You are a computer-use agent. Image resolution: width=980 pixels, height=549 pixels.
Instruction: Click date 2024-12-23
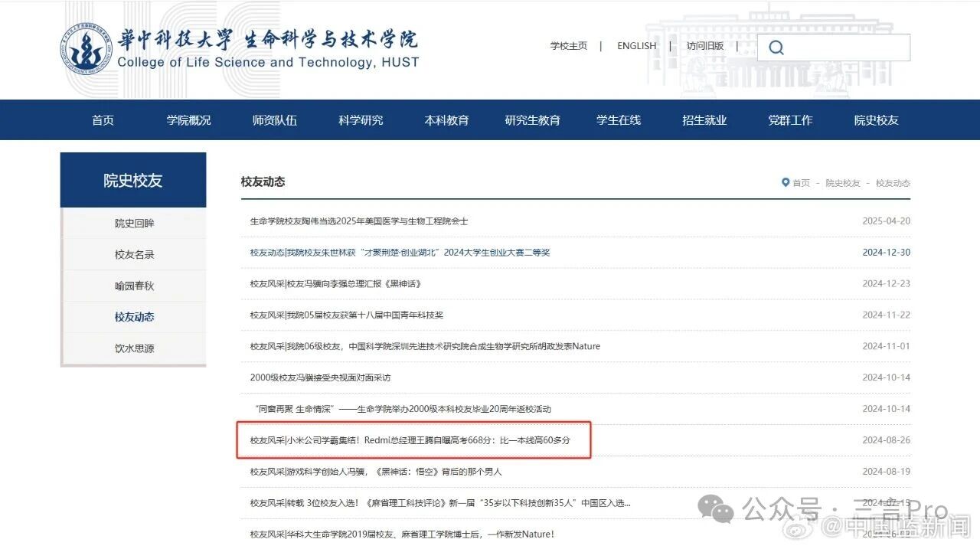887,284
